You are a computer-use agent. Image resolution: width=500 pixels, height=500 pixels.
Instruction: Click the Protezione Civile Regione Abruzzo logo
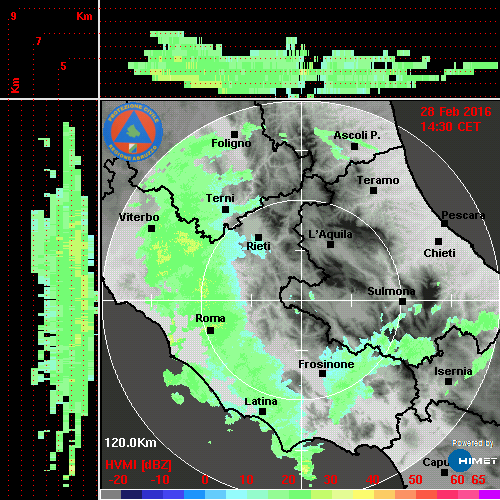pos(133,132)
